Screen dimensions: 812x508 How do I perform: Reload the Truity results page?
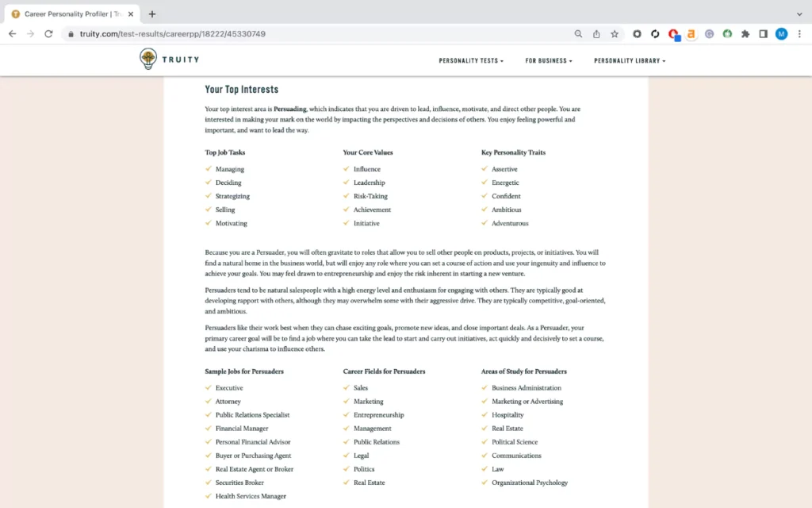click(48, 33)
